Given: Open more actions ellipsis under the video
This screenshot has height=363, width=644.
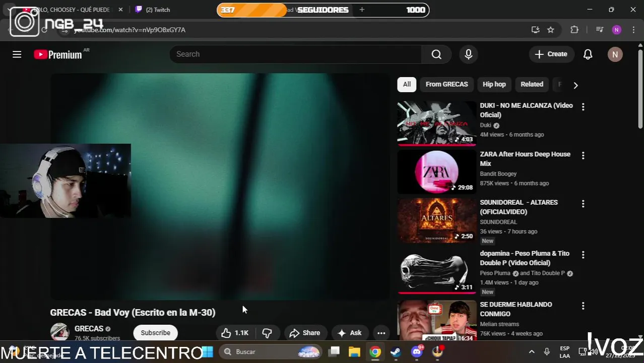Looking at the screenshot, I should coord(381,333).
